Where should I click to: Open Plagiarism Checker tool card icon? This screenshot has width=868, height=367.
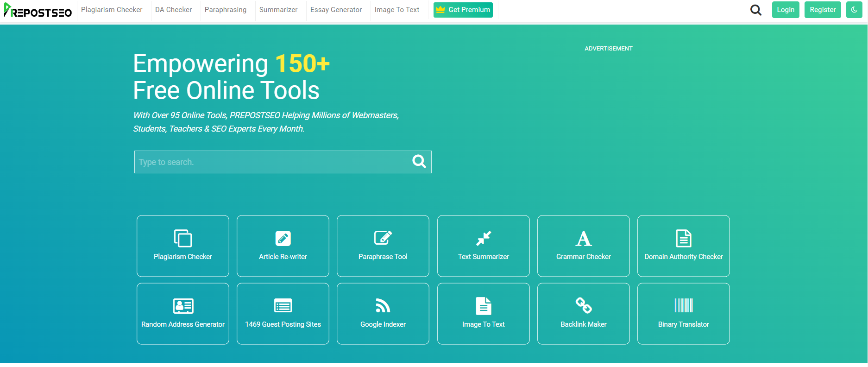pyautogui.click(x=183, y=238)
